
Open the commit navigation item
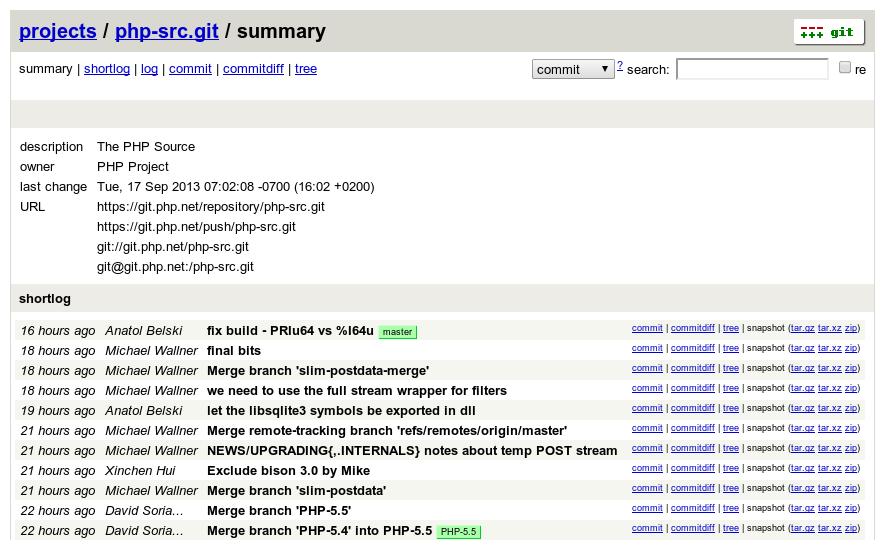pyautogui.click(x=190, y=69)
